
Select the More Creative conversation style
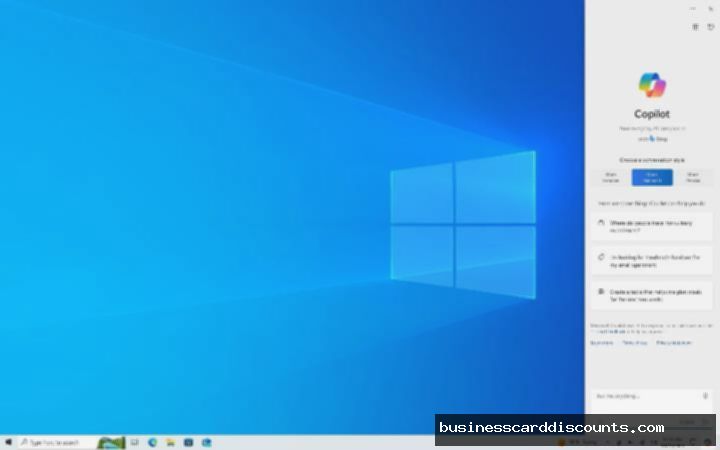click(x=611, y=177)
